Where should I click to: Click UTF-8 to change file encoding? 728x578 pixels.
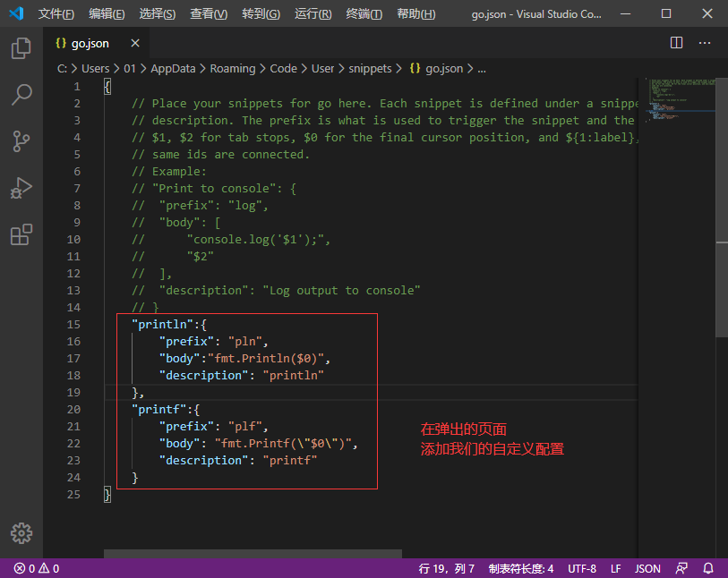(x=582, y=568)
